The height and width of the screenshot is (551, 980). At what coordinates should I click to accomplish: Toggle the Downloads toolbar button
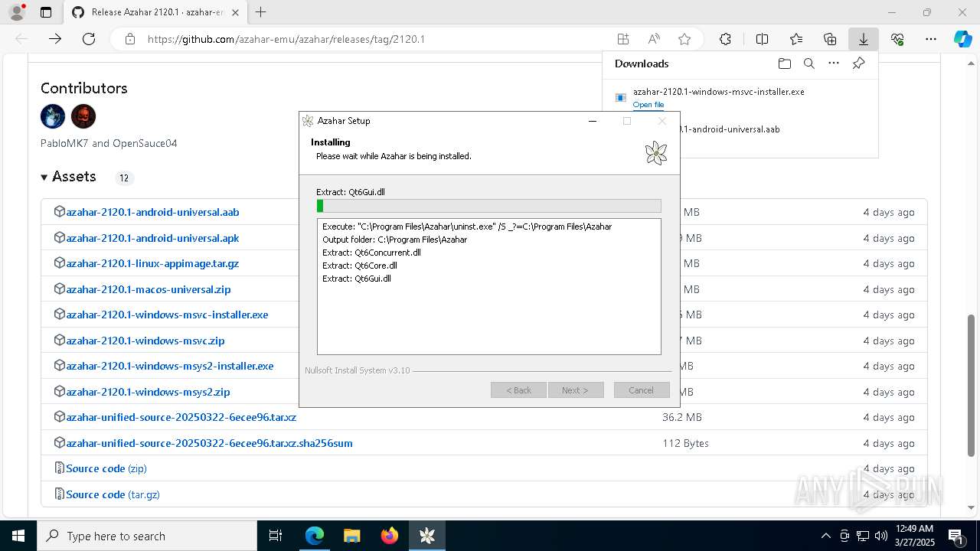(864, 39)
